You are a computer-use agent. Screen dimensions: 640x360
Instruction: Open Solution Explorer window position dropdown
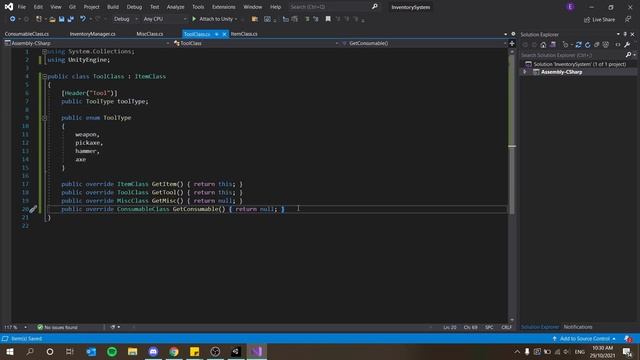618,34
